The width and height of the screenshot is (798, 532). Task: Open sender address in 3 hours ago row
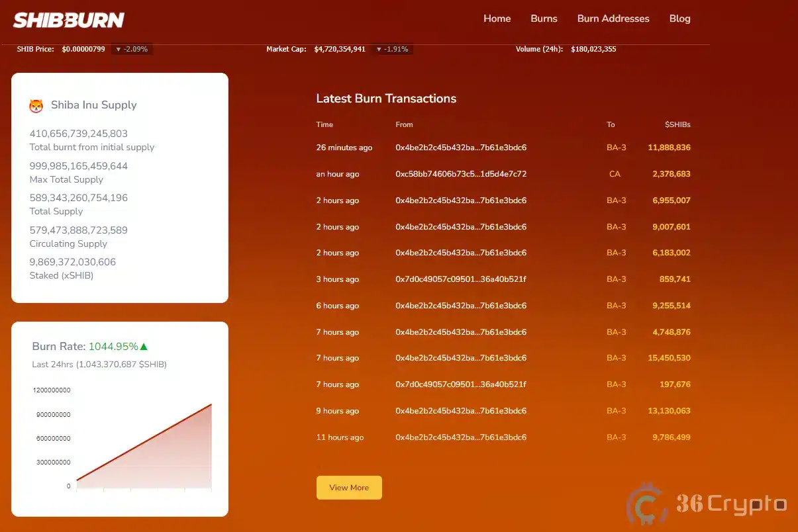461,279
